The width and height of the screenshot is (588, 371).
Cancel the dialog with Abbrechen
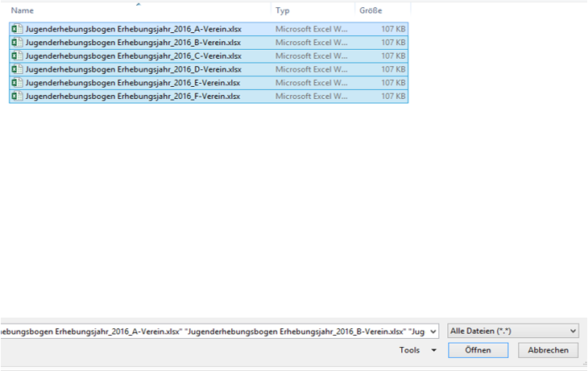click(548, 350)
